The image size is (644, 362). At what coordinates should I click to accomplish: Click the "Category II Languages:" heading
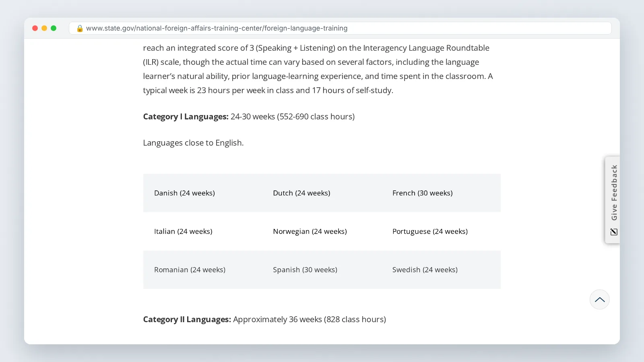(x=187, y=319)
